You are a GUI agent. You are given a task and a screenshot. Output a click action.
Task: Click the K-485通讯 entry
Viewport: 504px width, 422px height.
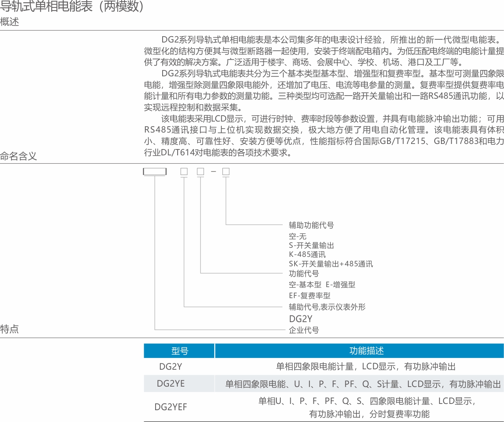click(307, 254)
